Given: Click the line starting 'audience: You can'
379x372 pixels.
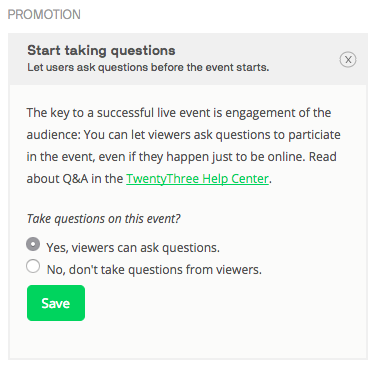Looking at the screenshot, I should pyautogui.click(x=183, y=135).
